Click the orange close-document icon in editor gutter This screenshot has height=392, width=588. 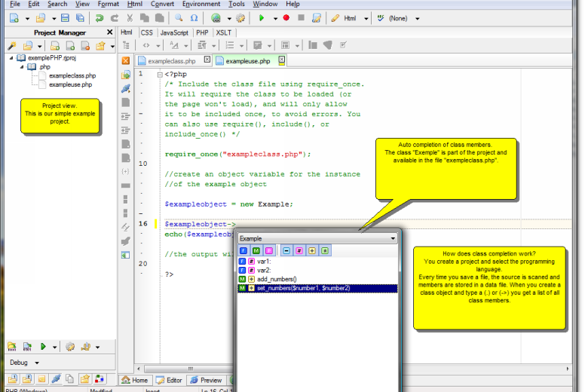[x=126, y=60]
